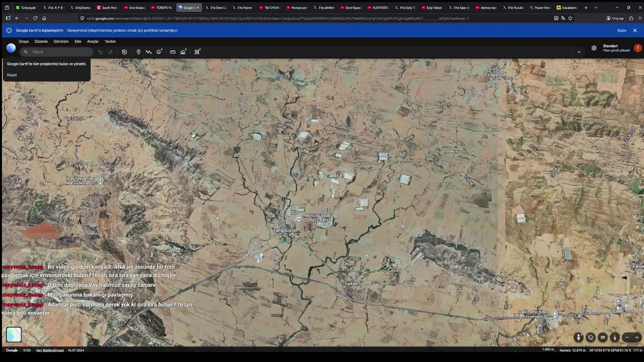
Task: Switch to the PLAYSTATION browser tab
Action: point(378,8)
